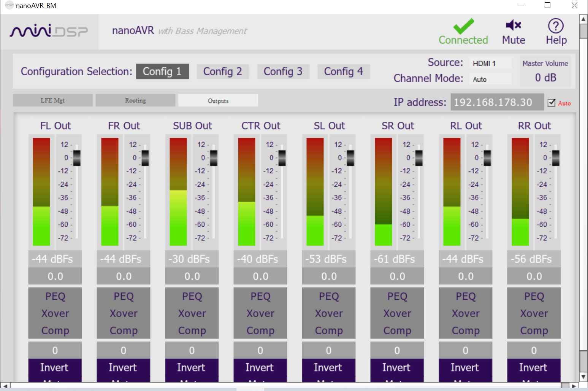Screen dimensions: 588x391
Task: Open PEQ settings for RR Out
Action: 534,296
